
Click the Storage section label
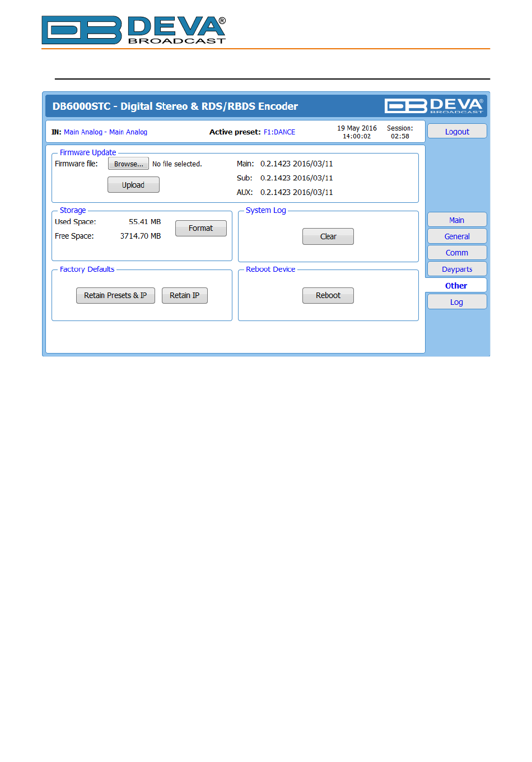point(73,210)
